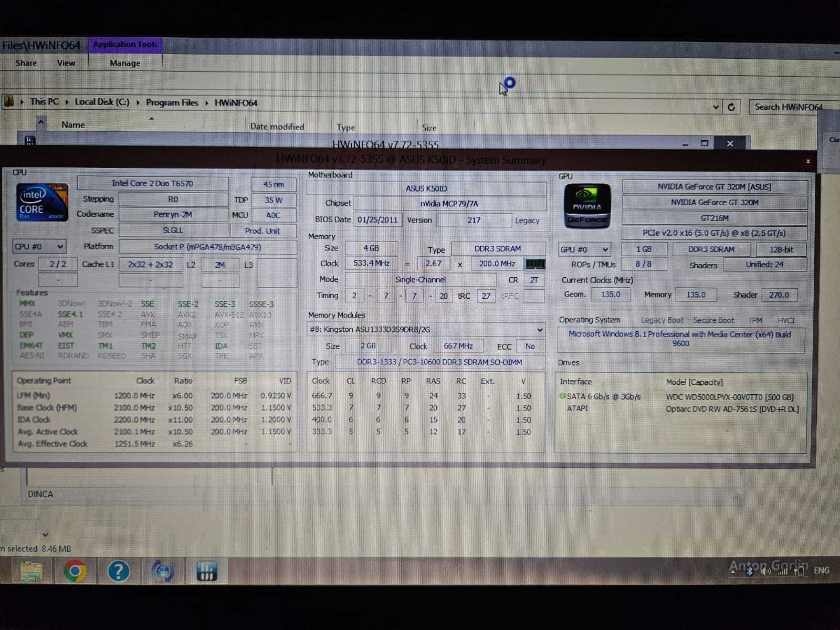
Task: Click the Single-Channel memory mode field
Action: click(x=421, y=280)
